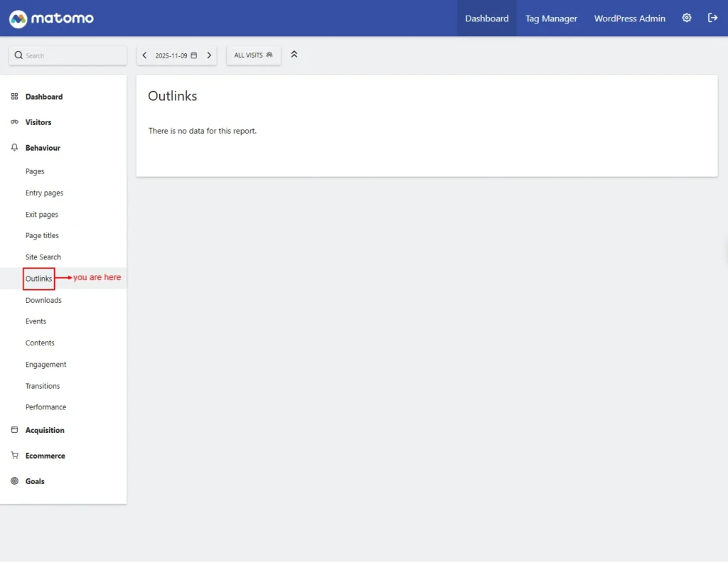Open the ALL VISITS segment dropdown
Viewport: 728px width, 563px height.
[x=253, y=55]
